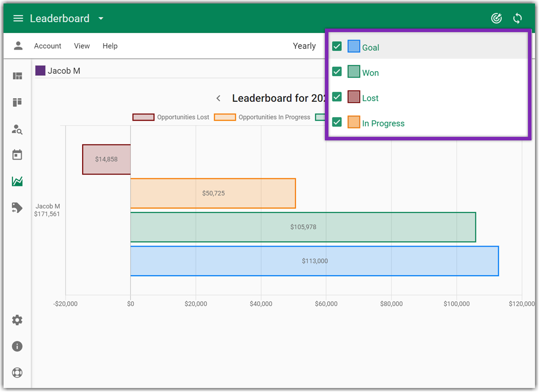This screenshot has height=392, width=539.
Task: Open the board columns icon in sidebar
Action: pyautogui.click(x=17, y=102)
